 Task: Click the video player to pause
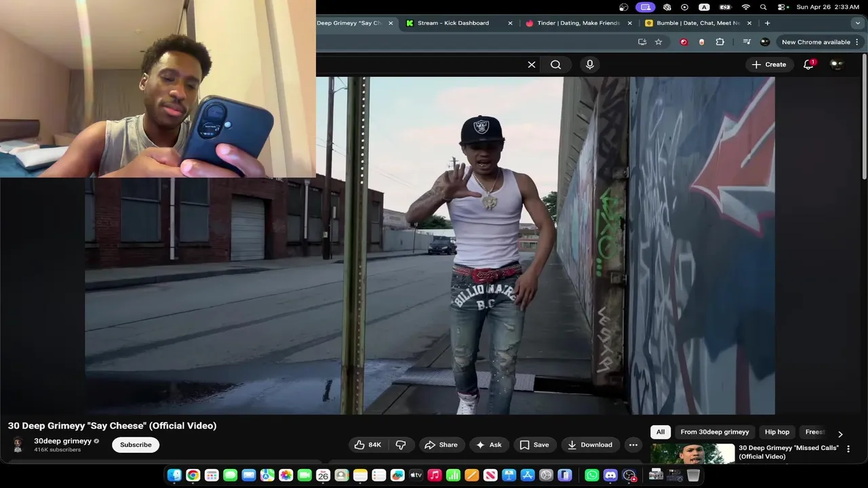430,245
